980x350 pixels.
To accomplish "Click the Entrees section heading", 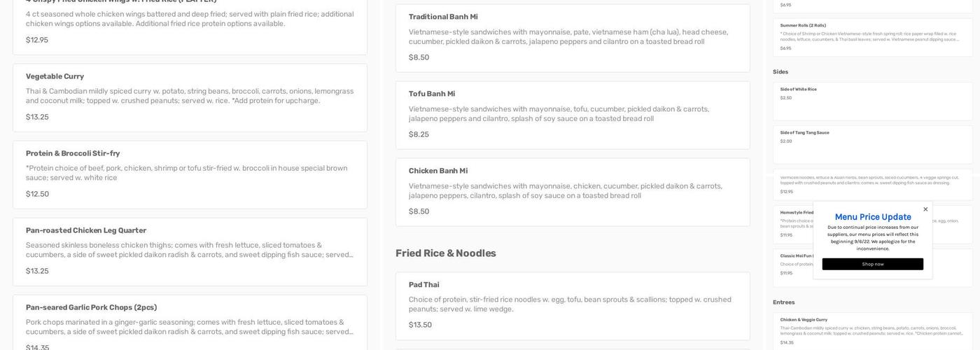I will [783, 302].
